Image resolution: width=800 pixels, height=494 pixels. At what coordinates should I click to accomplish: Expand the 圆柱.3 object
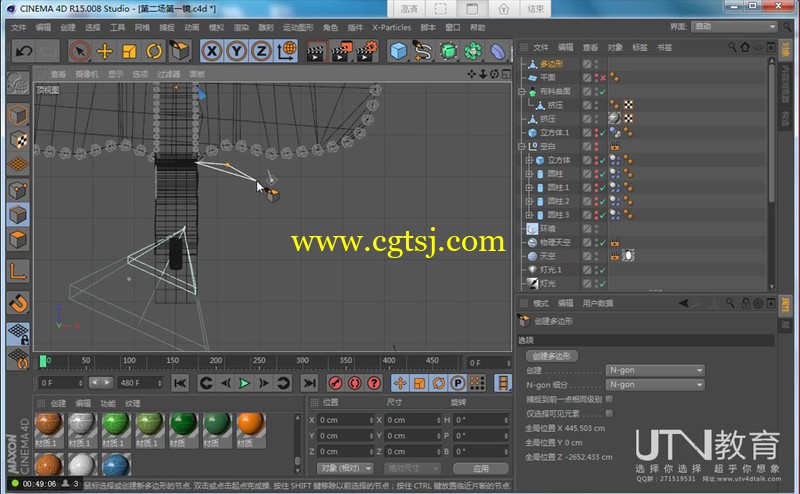click(530, 215)
